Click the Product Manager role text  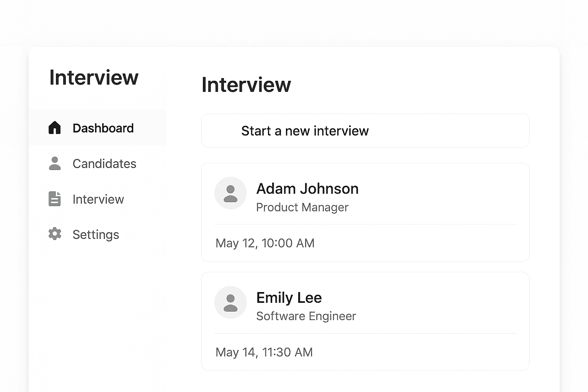coord(302,207)
